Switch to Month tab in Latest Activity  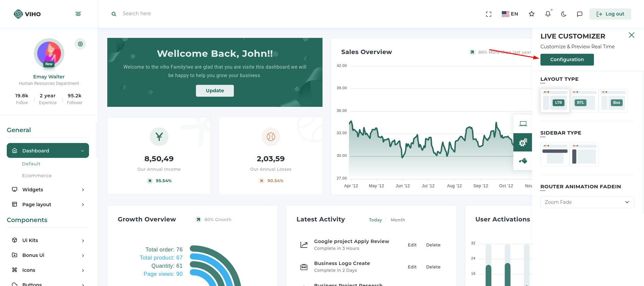coord(398,220)
